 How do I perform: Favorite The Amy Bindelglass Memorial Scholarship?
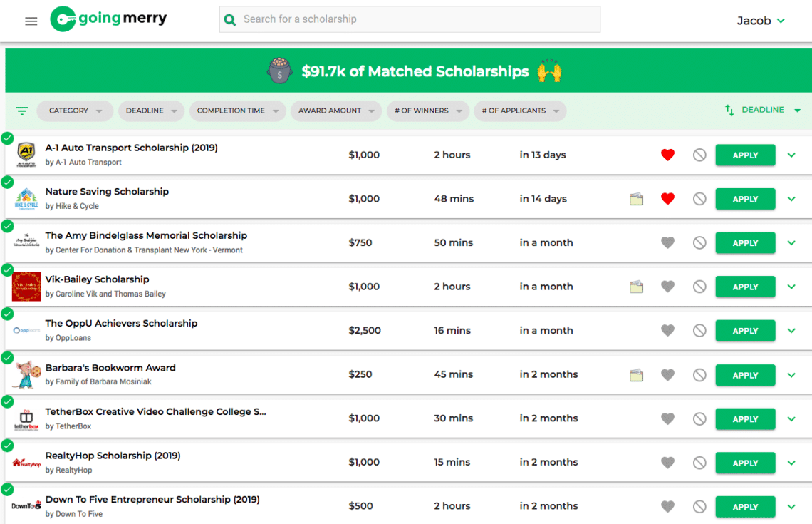667,242
